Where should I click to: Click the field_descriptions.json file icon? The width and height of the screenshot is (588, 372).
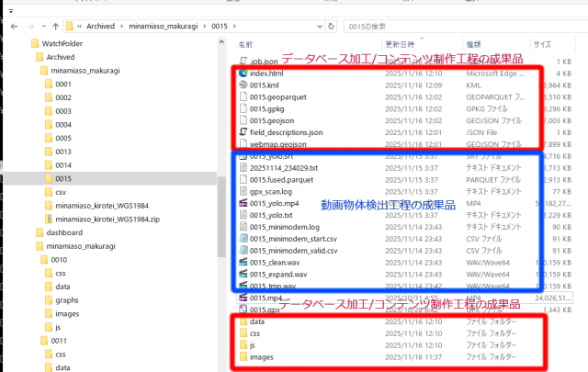(x=243, y=132)
